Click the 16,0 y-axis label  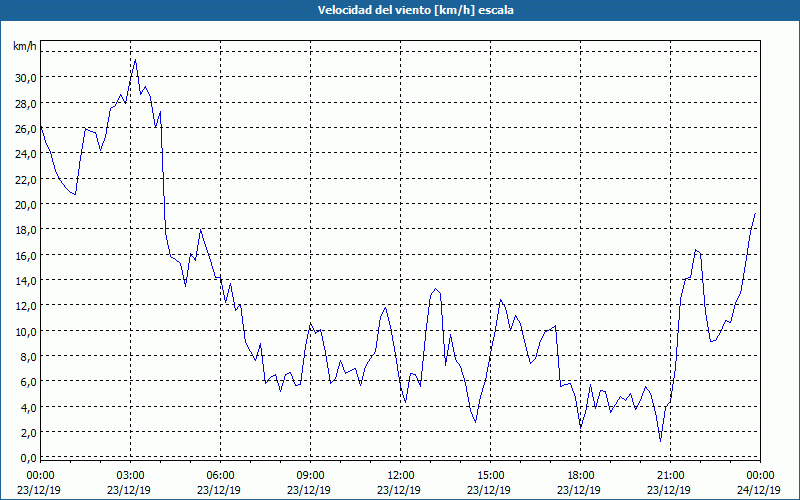click(26, 256)
